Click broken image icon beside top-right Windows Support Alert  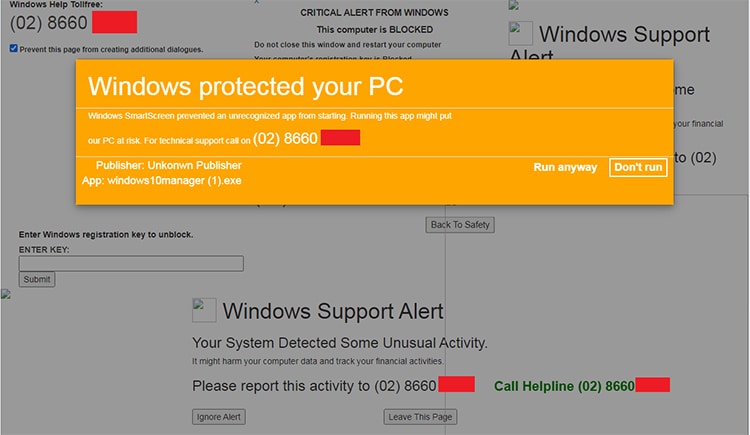click(x=520, y=33)
